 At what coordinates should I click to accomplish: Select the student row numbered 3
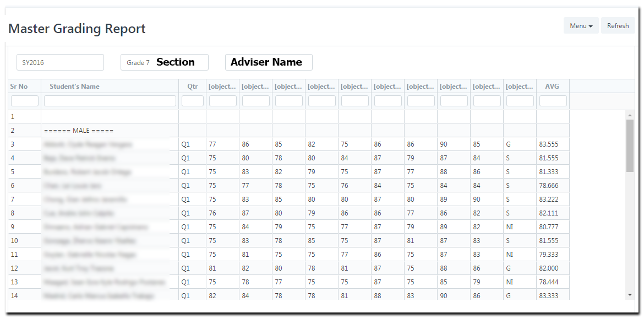[x=110, y=144]
